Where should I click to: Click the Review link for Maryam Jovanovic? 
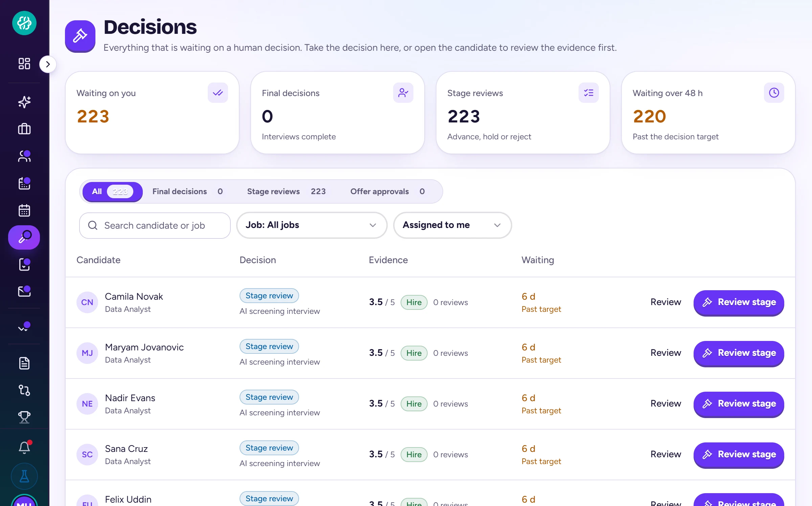coord(666,353)
